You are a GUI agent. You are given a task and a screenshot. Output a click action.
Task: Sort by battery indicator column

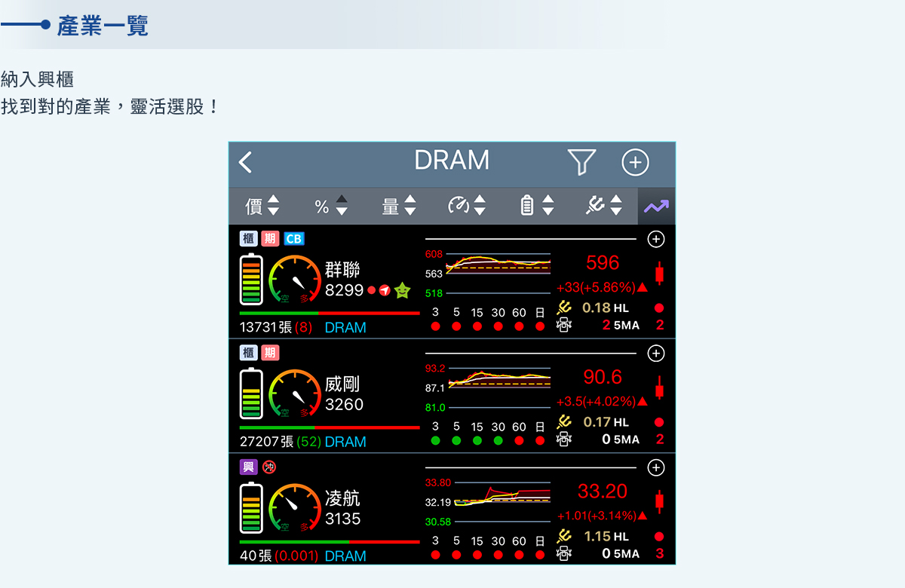[x=537, y=206]
